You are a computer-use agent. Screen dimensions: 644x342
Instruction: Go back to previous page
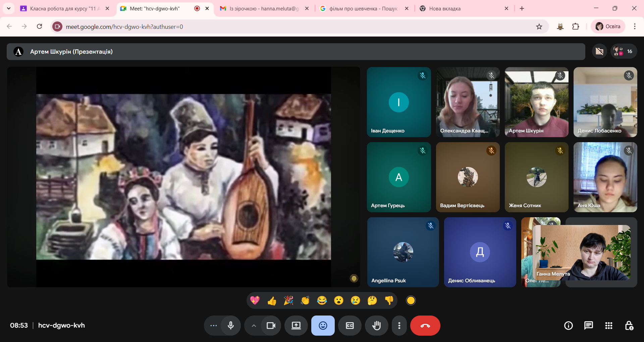click(9, 26)
